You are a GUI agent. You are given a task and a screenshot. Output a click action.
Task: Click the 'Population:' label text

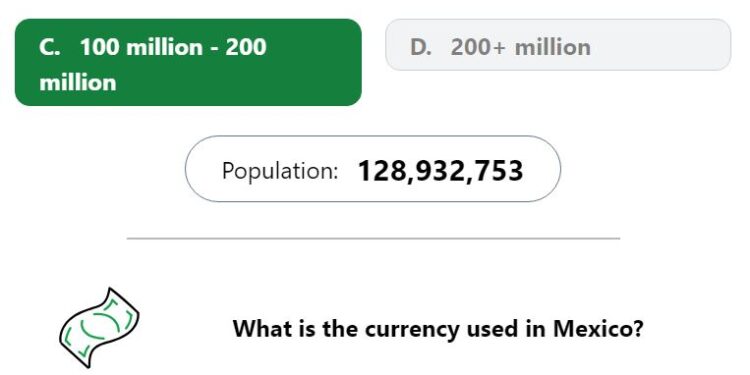point(280,171)
